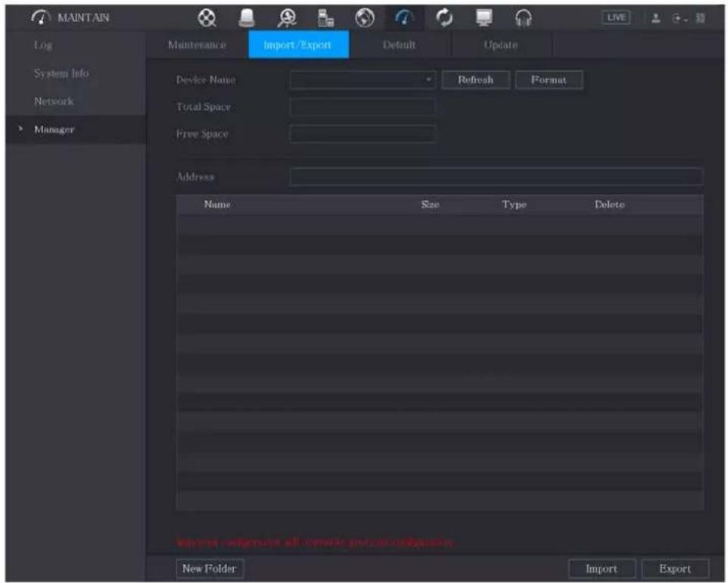Click the New Folder button
The image size is (728, 583).
pos(210,568)
